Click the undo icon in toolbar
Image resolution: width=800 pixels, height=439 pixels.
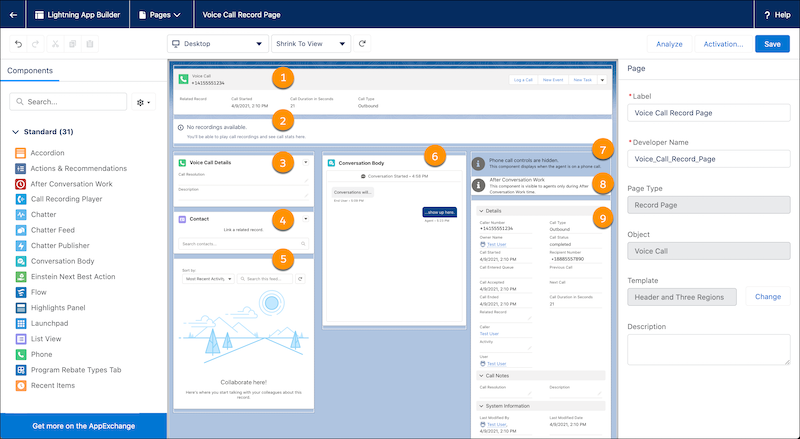(18, 44)
